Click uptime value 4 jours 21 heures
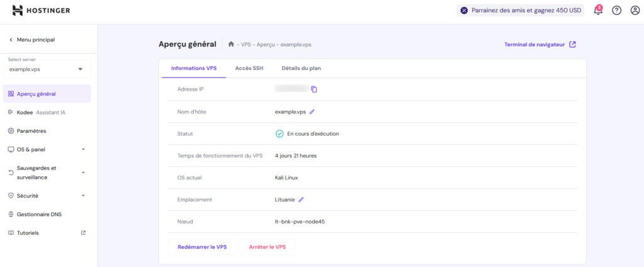 [296, 156]
